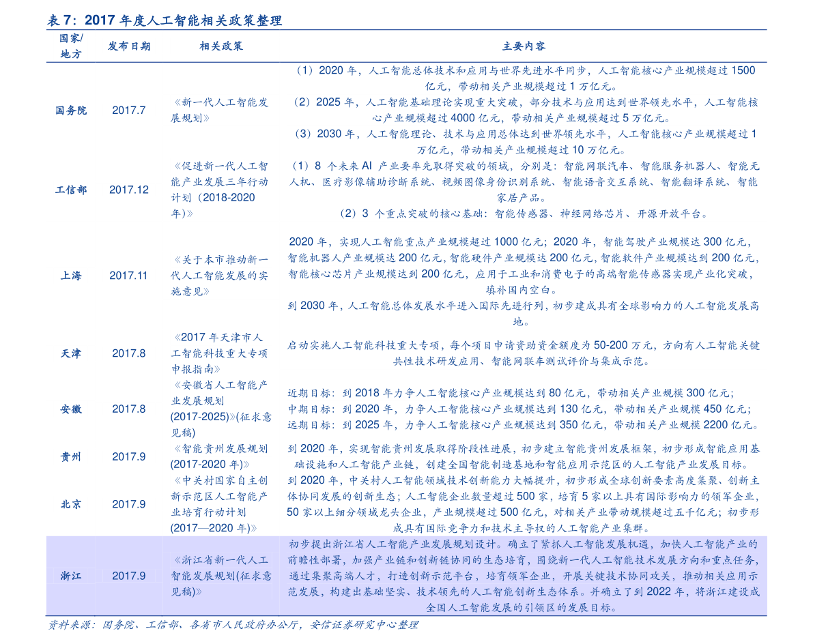The height and width of the screenshot is (644, 813).
Task: Select the 北京 row label
Action: coord(71,504)
